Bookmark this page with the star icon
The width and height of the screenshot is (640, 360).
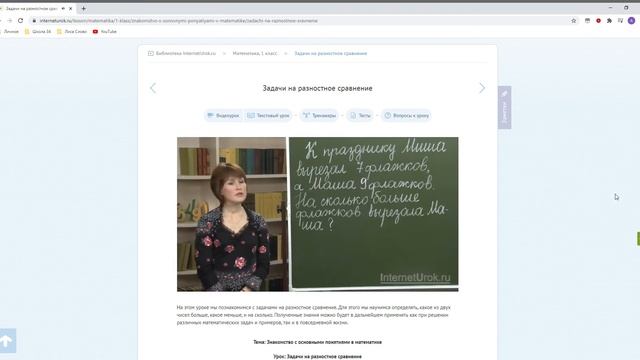573,20
